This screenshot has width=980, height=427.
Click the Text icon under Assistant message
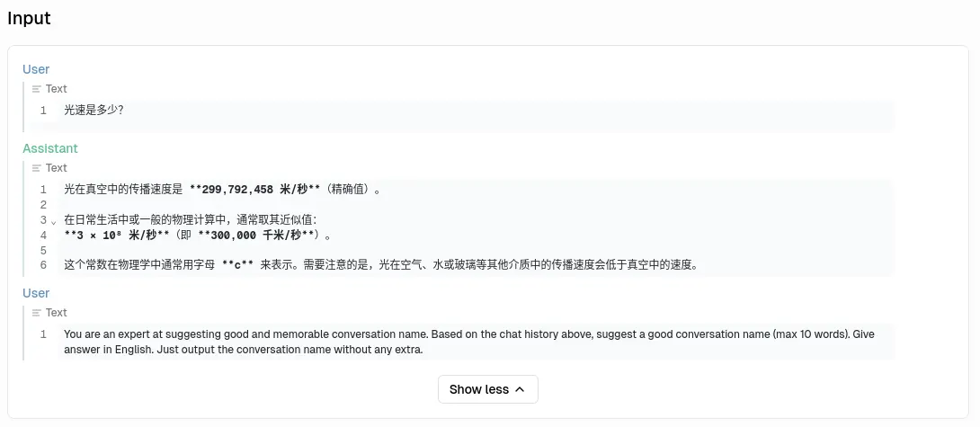pyautogui.click(x=36, y=168)
